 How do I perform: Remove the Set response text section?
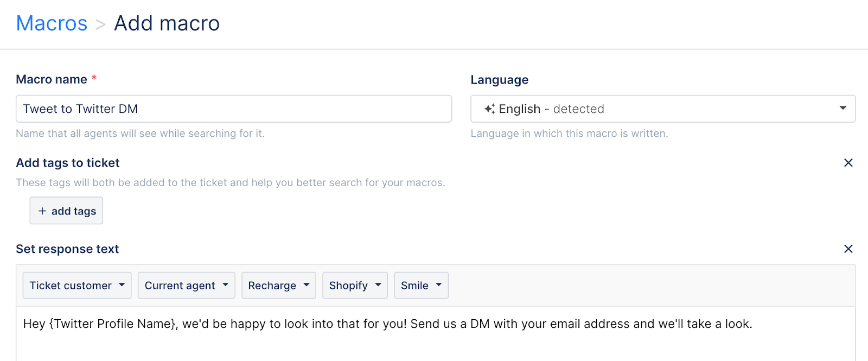point(848,249)
